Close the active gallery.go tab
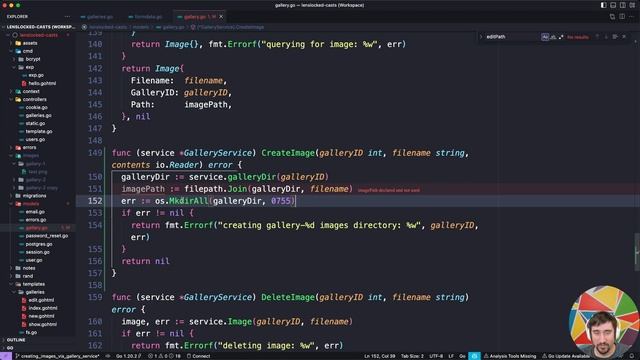Image resolution: width=640 pixels, height=360 pixels. pos(221,17)
